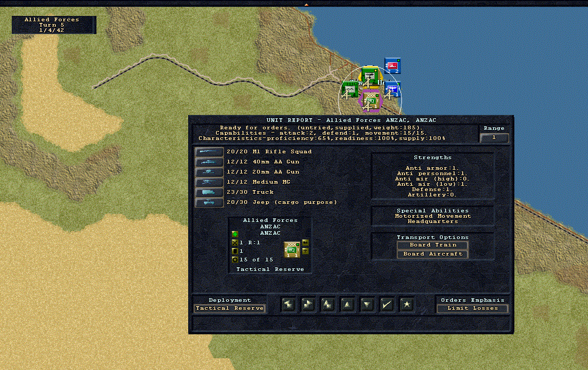Change the Tactical Reserve deployment setting
The width and height of the screenshot is (588, 370).
(x=230, y=308)
